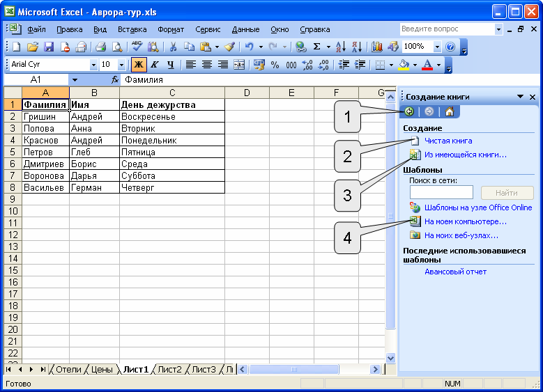This screenshot has width=543, height=392.
Task: Open the Авансовый отчет template
Action: [x=455, y=272]
